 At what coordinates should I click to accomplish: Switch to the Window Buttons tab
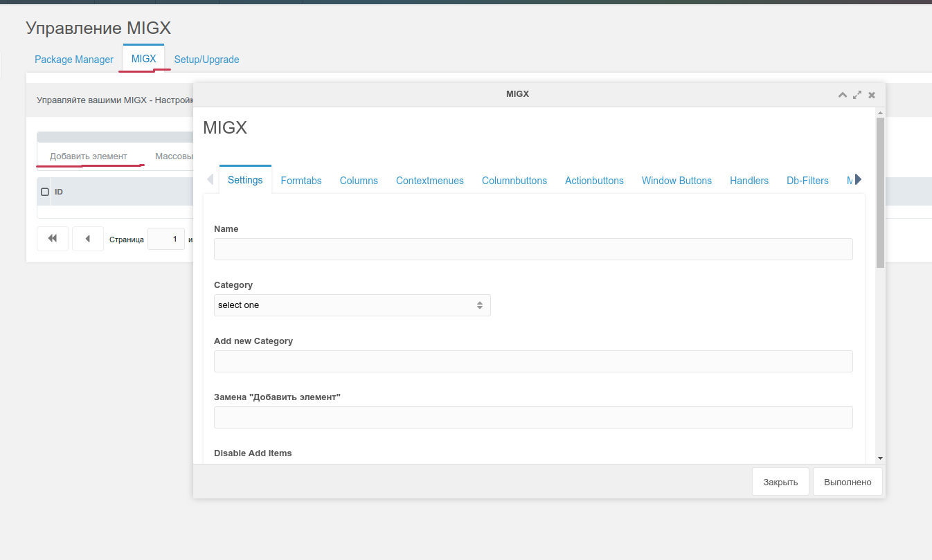click(x=676, y=181)
